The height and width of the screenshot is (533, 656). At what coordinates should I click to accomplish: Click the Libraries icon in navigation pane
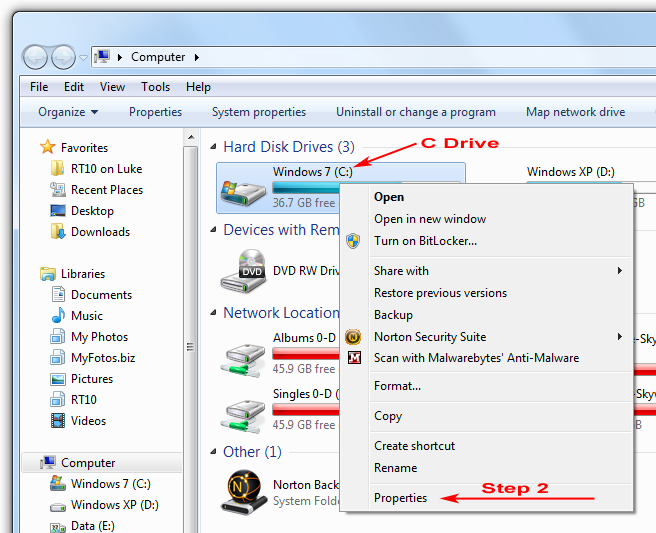[48, 274]
